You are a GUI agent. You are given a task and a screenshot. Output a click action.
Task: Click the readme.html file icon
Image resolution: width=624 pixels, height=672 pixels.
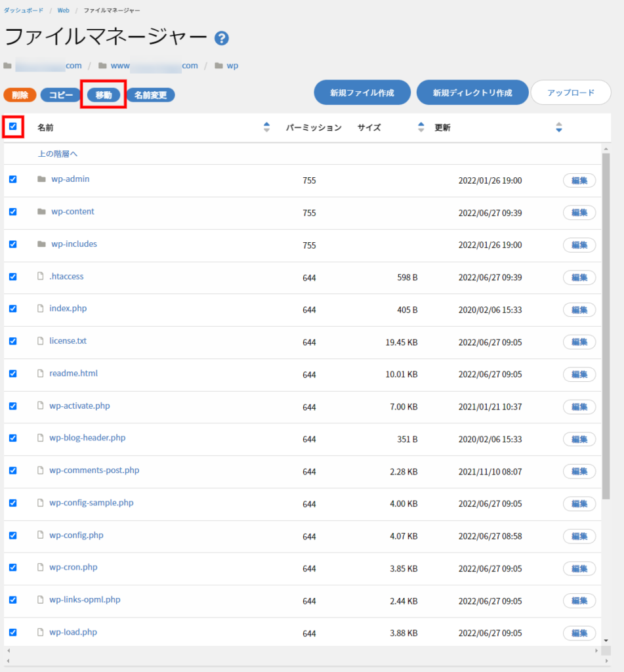[40, 373]
